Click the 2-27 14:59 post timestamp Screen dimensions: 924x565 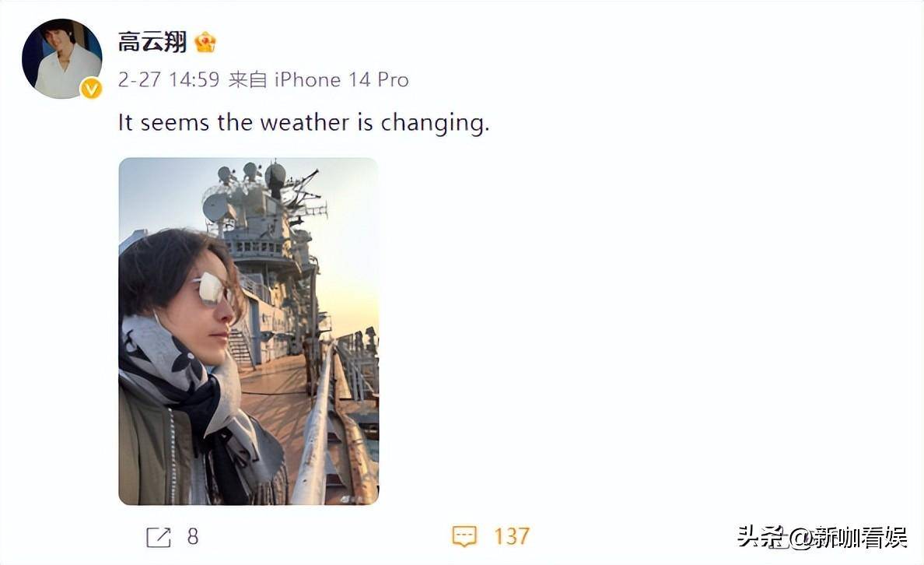pos(169,79)
